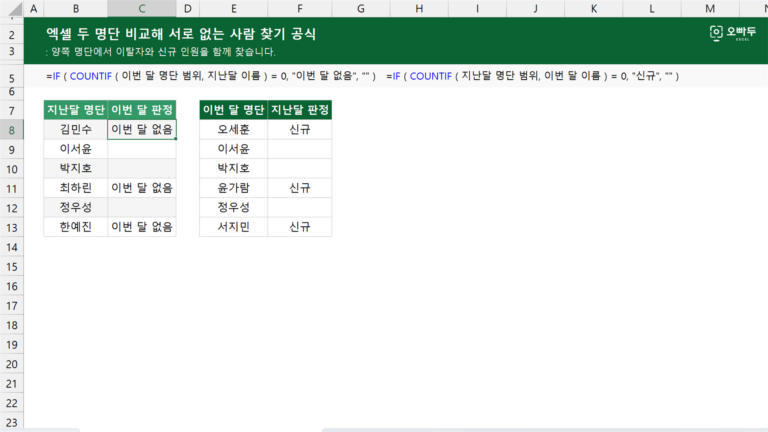
Task: Select column H header
Action: (419, 8)
